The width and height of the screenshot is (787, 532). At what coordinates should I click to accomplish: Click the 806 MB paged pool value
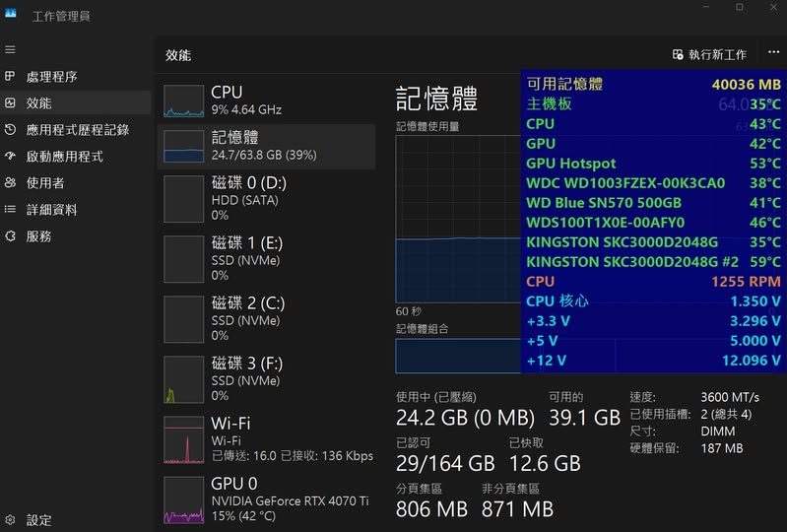(431, 509)
